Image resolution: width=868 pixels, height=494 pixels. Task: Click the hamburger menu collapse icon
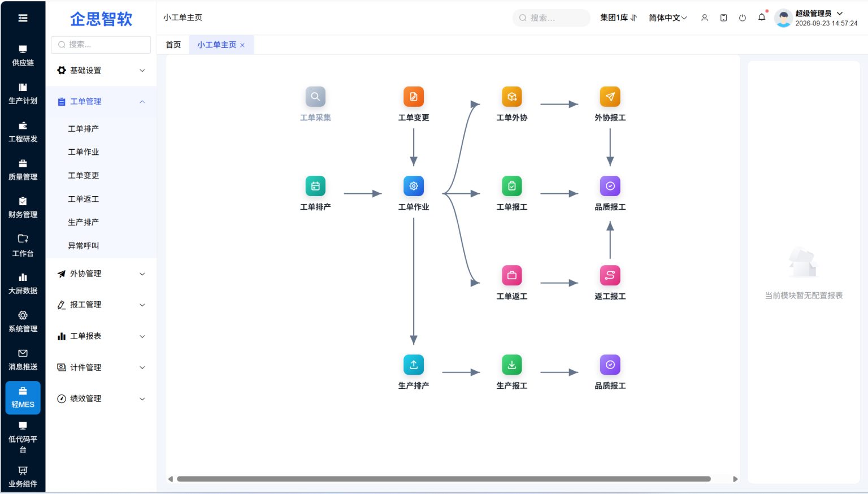pyautogui.click(x=23, y=18)
